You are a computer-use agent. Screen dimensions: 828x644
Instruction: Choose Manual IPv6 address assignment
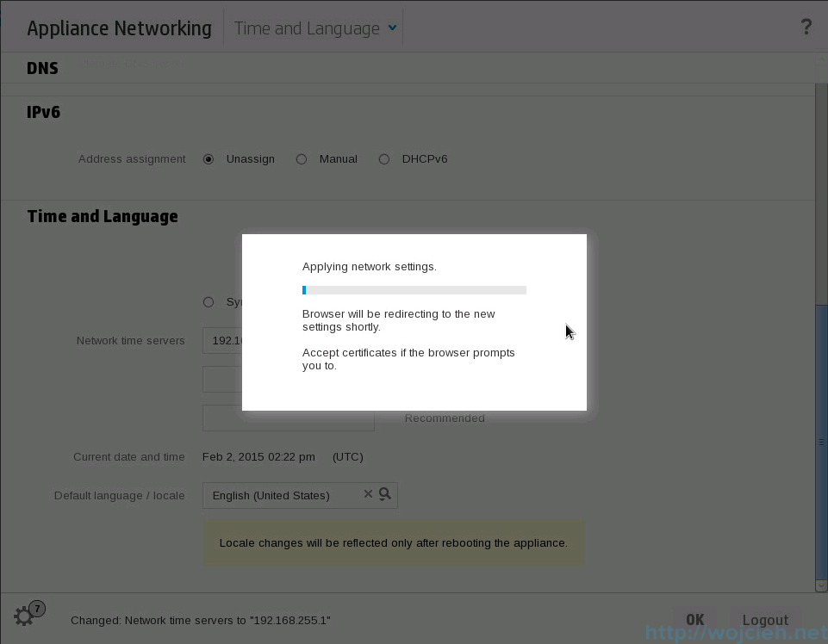(x=302, y=158)
